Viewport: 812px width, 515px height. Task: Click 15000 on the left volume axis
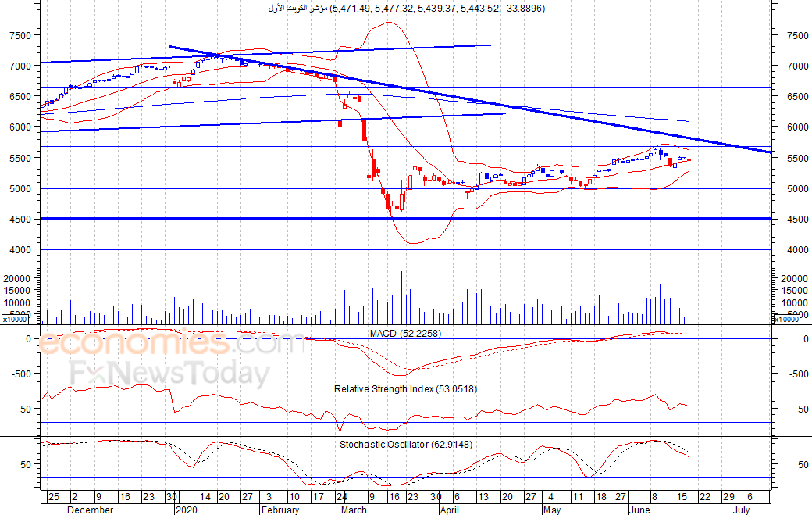tap(17, 291)
